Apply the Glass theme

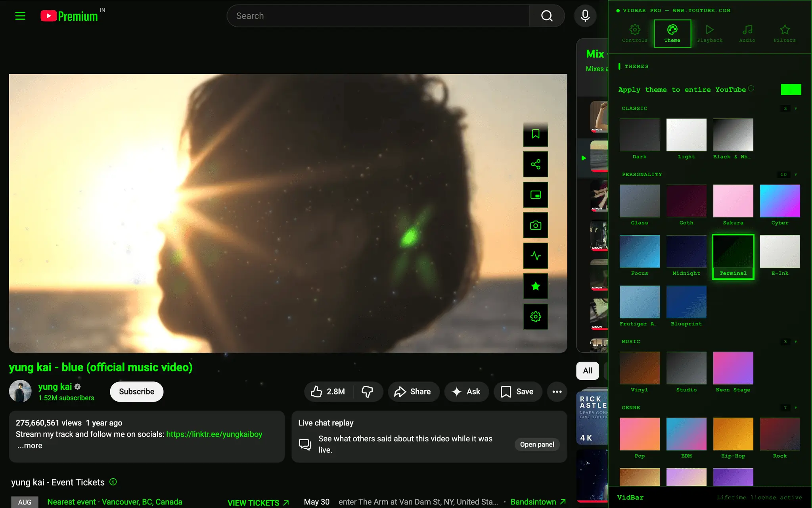640,205
